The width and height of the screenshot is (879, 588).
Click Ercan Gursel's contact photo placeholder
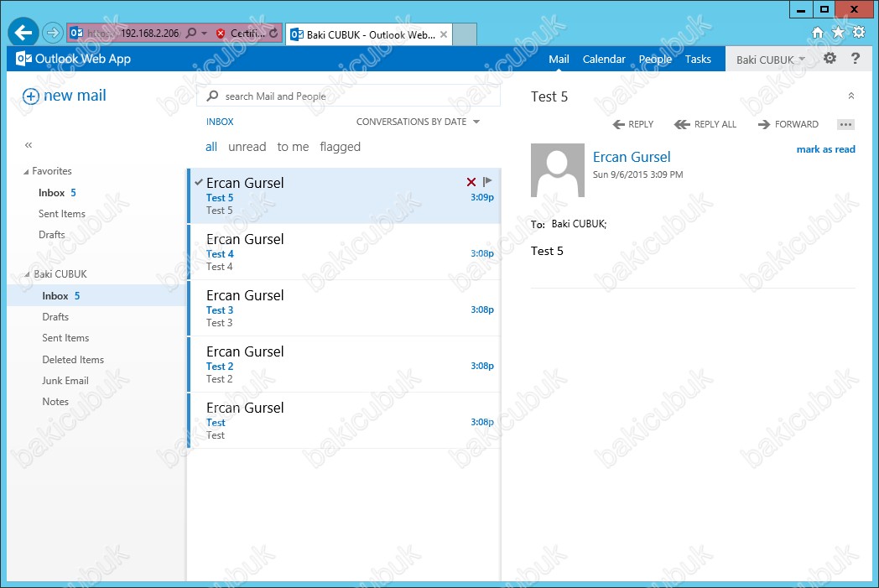(x=557, y=169)
